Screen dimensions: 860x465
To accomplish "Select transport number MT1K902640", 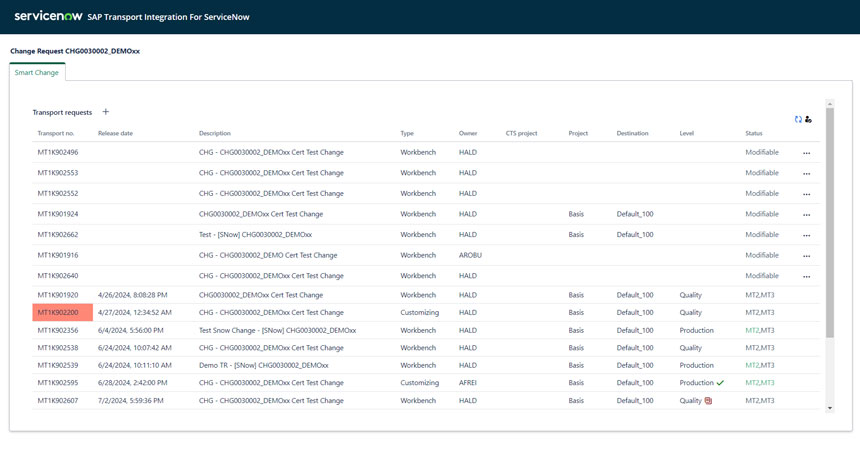I will click(58, 276).
